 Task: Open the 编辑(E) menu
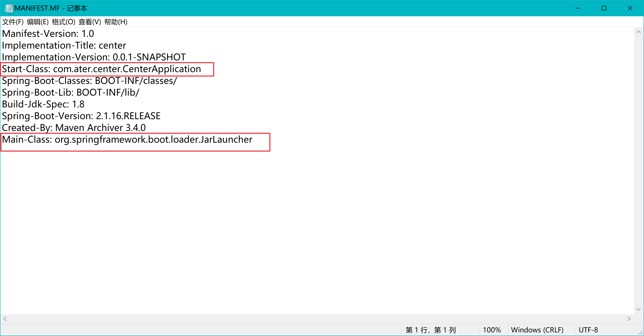[x=37, y=22]
